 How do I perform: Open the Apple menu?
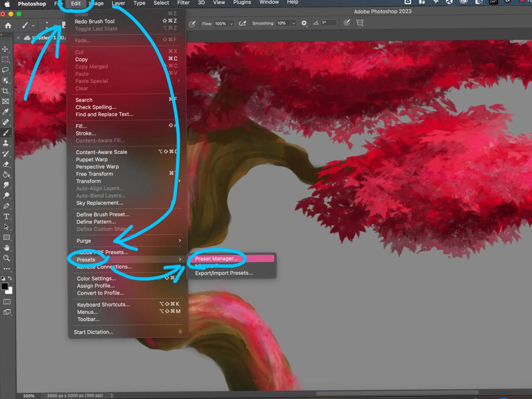click(7, 4)
